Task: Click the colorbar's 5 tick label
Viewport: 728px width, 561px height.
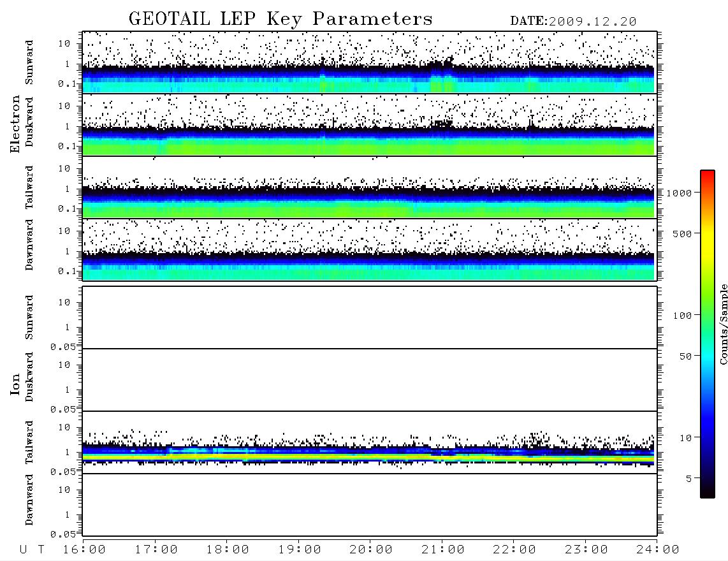Action: pos(688,479)
